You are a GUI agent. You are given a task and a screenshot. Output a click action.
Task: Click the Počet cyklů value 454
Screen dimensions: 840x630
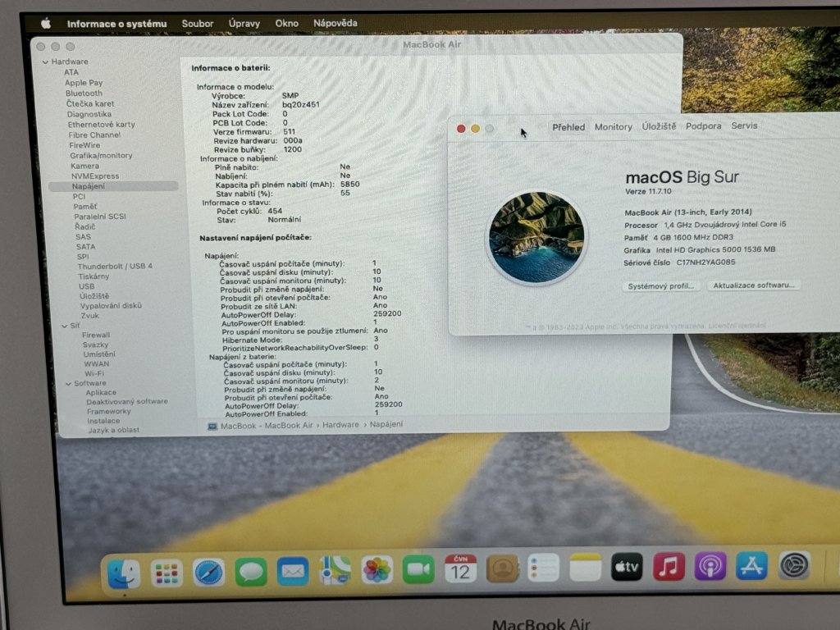pos(275,211)
